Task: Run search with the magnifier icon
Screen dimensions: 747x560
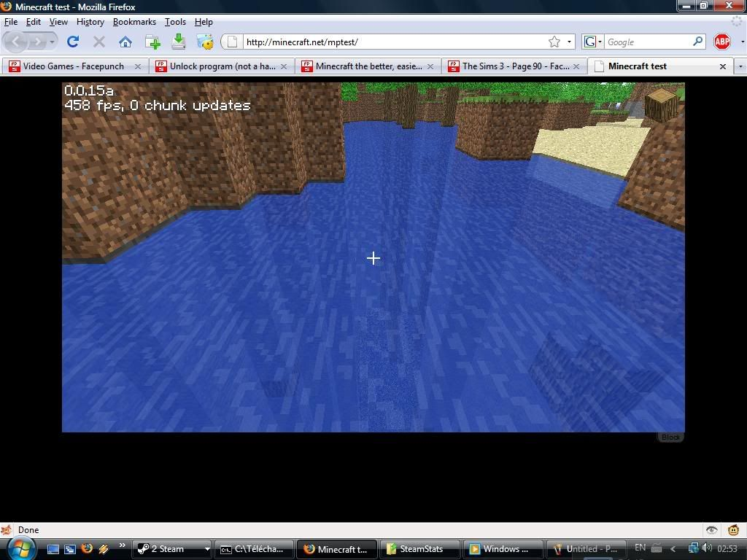Action: coord(698,42)
